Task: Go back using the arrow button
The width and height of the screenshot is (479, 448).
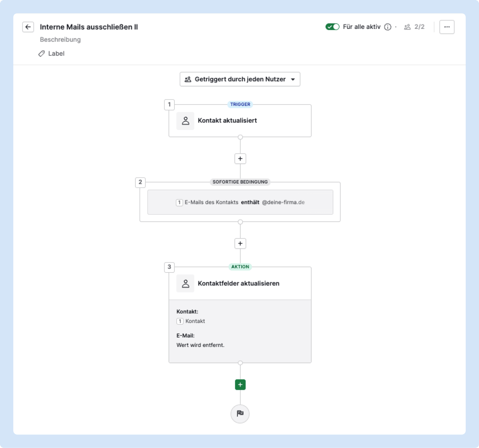Action: [x=28, y=27]
